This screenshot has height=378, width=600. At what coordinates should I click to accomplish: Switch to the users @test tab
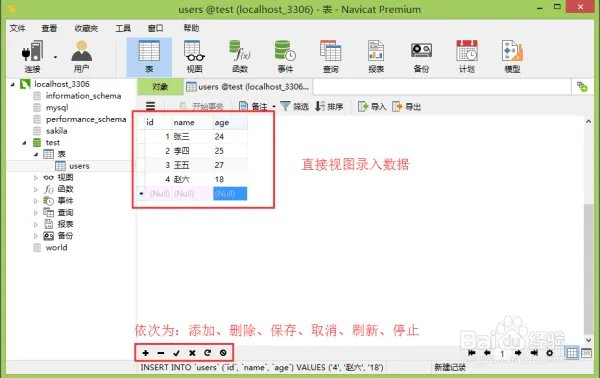tap(248, 87)
